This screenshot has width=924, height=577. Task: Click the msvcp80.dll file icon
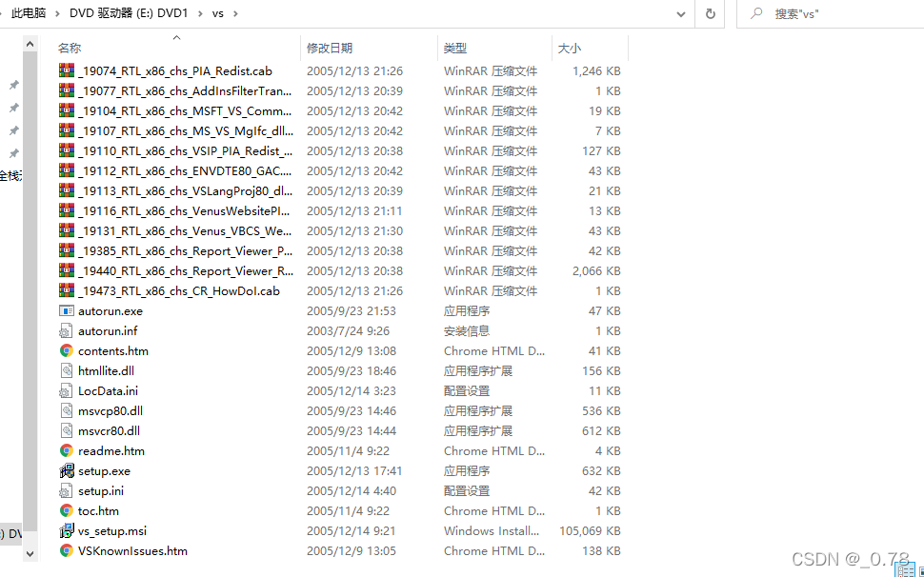point(67,411)
